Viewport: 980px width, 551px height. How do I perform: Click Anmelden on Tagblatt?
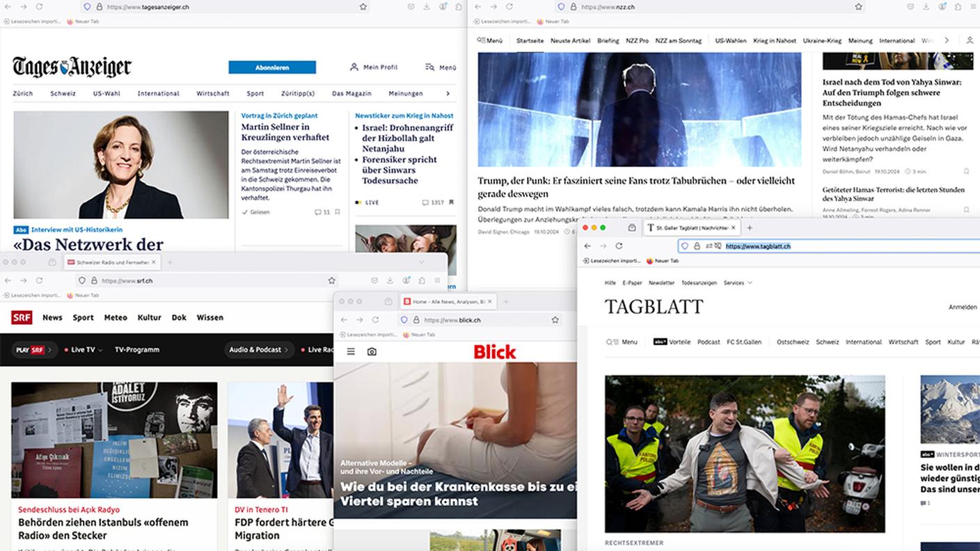(x=963, y=307)
